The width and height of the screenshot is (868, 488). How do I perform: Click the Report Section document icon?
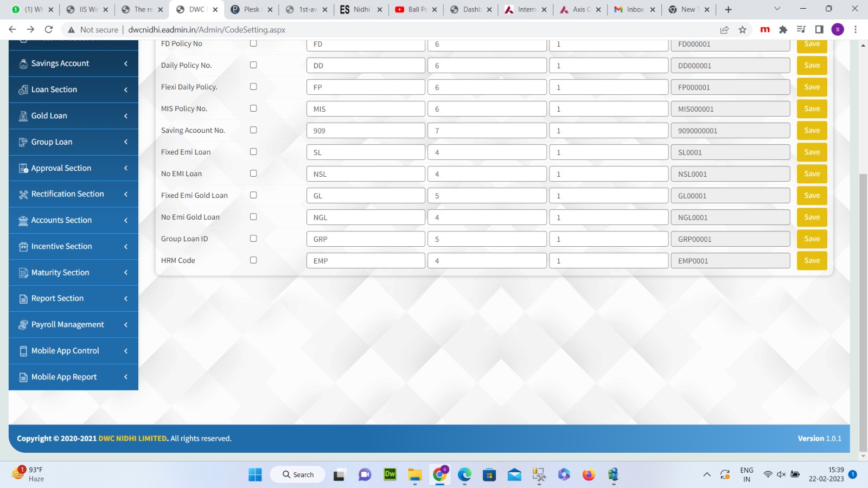23,299
